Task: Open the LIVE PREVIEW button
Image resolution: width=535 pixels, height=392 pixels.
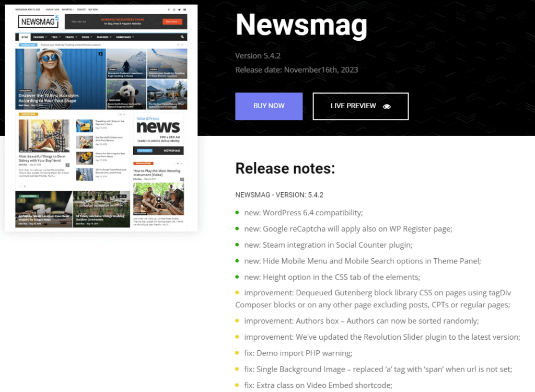Action: coord(360,106)
